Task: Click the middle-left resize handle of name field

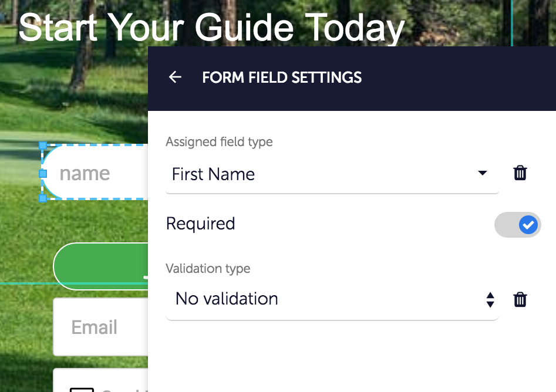Action: click(x=42, y=174)
